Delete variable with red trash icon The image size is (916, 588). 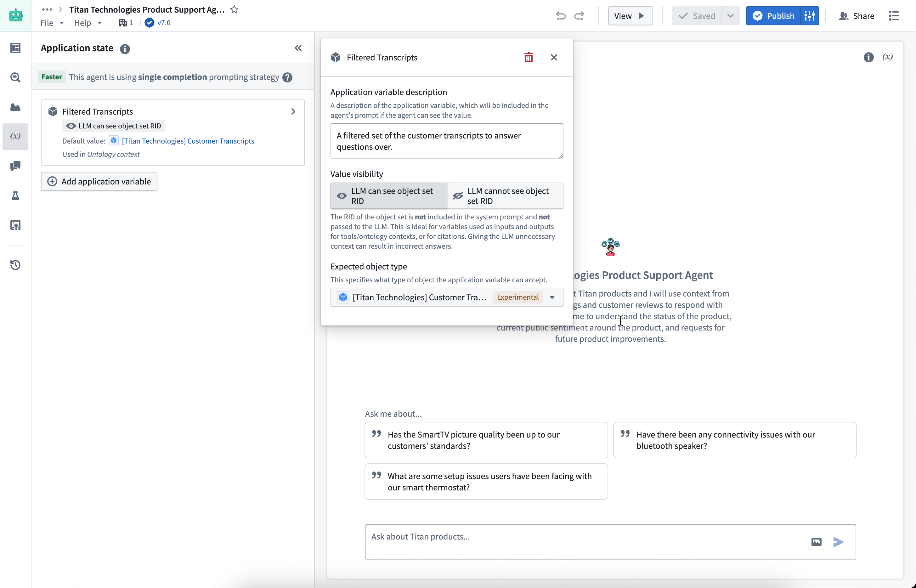pos(529,57)
